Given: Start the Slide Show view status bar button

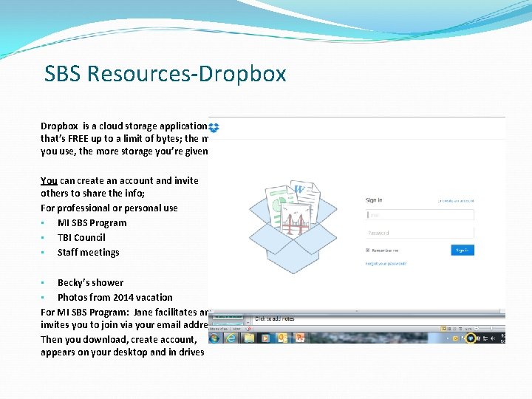Looking at the screenshot, I should (x=460, y=329).
